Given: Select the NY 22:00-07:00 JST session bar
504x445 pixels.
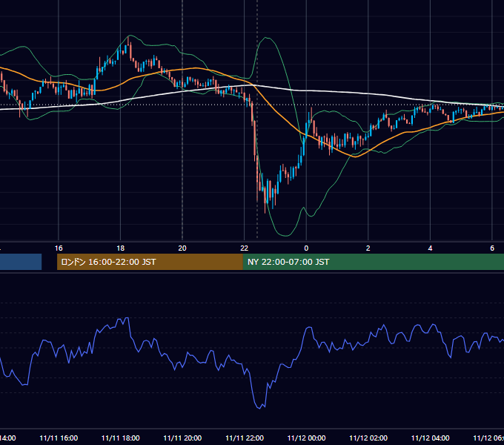Looking at the screenshot, I should [373, 262].
